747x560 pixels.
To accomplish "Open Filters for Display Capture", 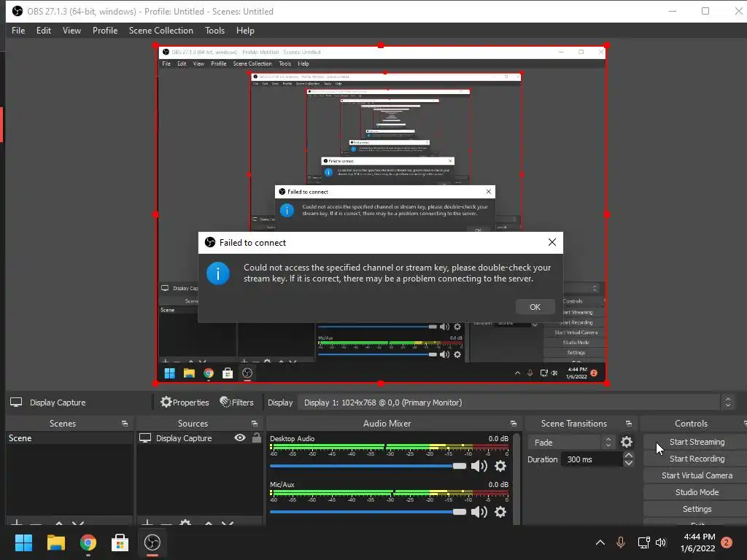I will (x=237, y=402).
